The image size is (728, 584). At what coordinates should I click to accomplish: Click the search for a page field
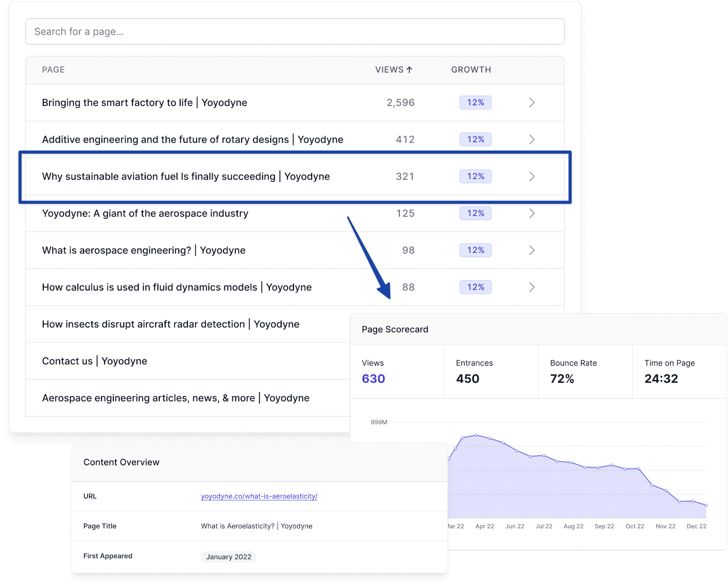pos(295,31)
